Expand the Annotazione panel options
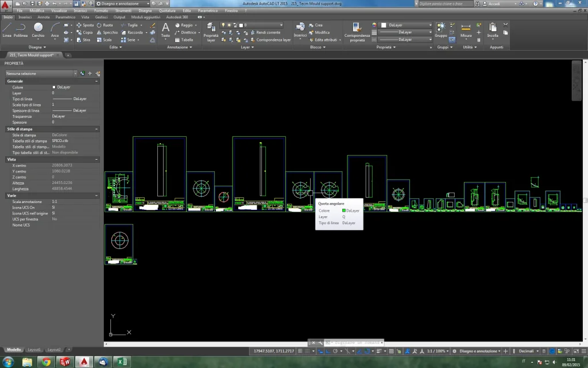The width and height of the screenshot is (588, 368). click(179, 47)
